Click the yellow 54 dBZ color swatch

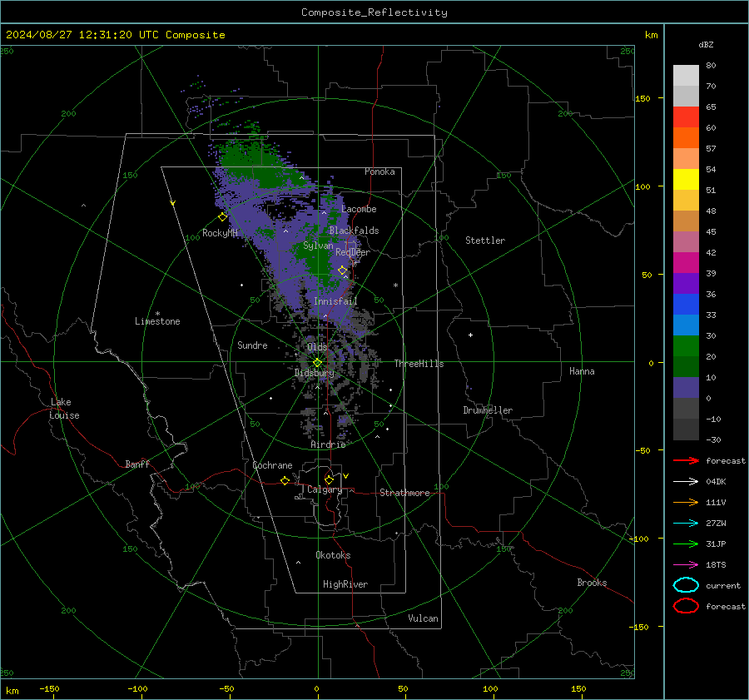[686, 179]
